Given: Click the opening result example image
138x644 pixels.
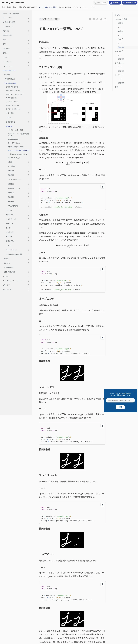Looking at the screenshot, I should click(x=72, y=373).
